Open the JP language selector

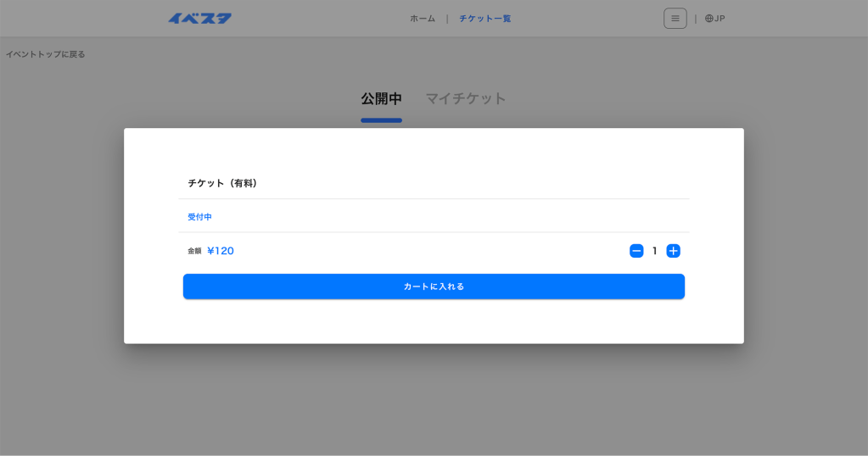coord(720,19)
